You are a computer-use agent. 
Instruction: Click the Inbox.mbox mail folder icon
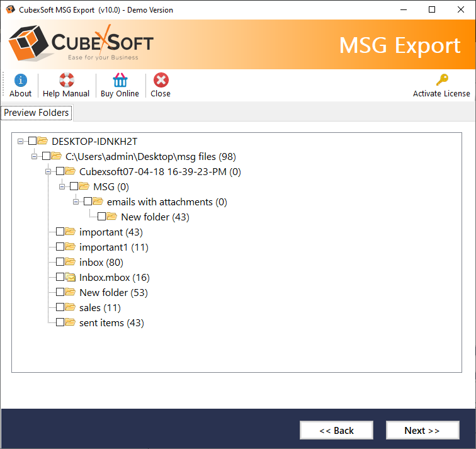pos(70,277)
